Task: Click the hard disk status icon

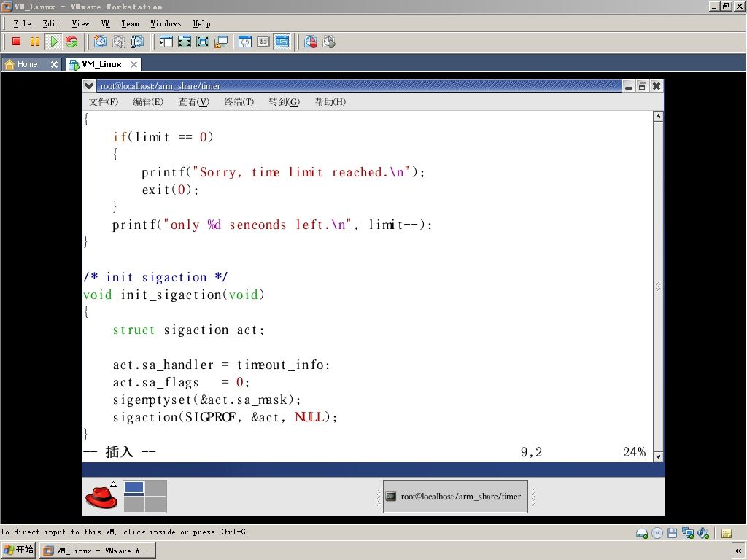Action: [642, 533]
